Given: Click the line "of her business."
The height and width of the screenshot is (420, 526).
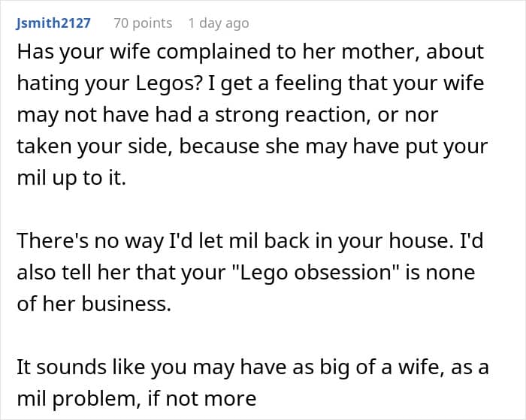Looking at the screenshot, I should click(84, 304).
